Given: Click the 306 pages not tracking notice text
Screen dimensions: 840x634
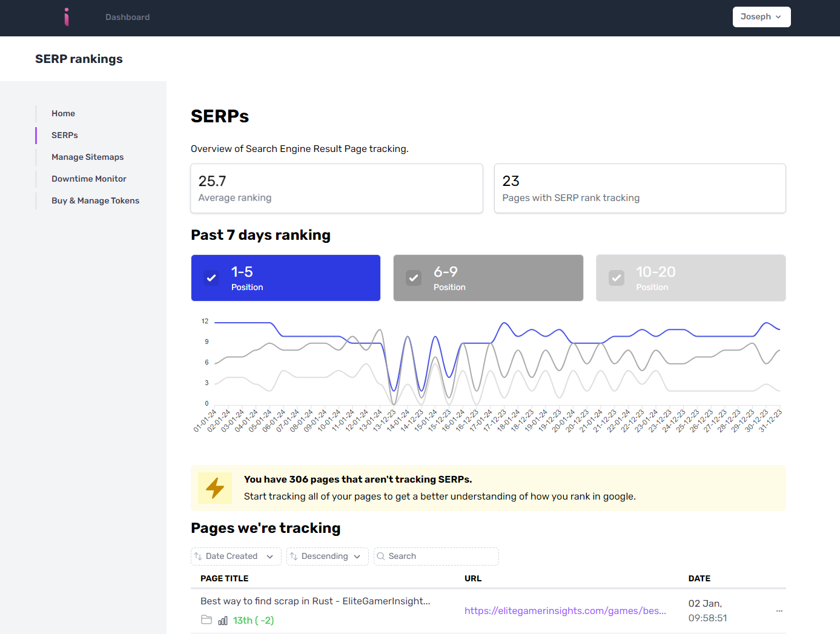Looking at the screenshot, I should pyautogui.click(x=358, y=480).
